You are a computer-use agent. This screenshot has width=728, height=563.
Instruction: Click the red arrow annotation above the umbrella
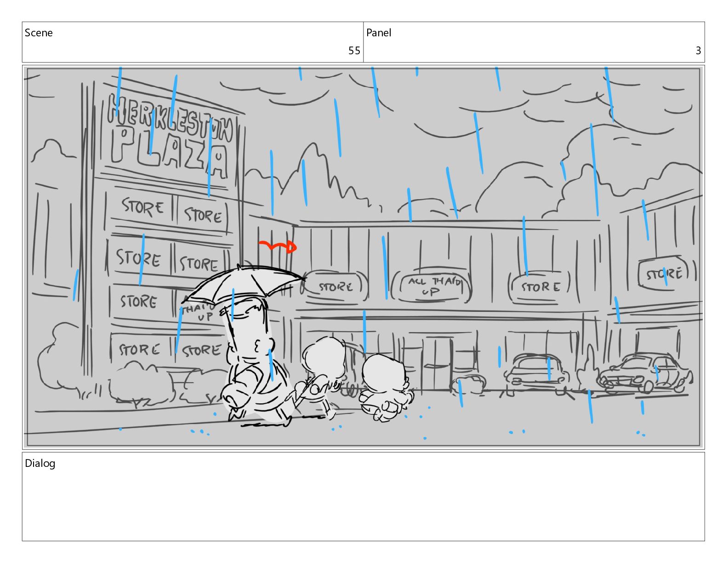point(278,247)
